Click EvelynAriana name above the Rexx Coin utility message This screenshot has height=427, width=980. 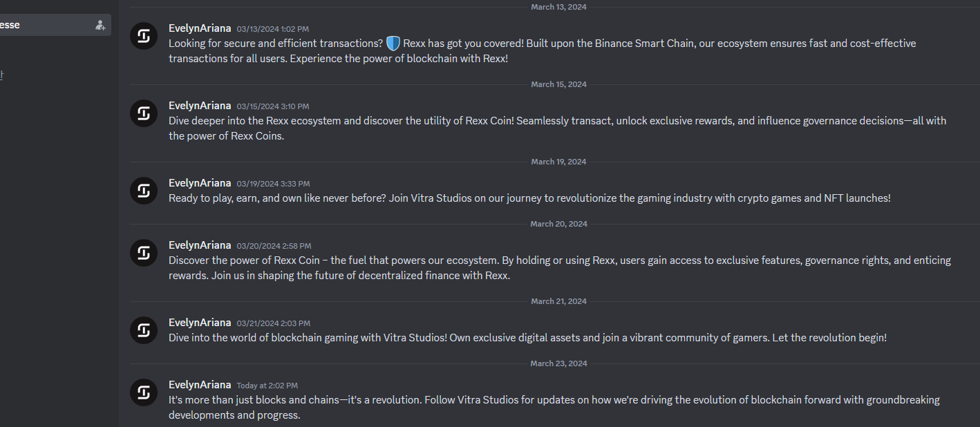pos(200,106)
